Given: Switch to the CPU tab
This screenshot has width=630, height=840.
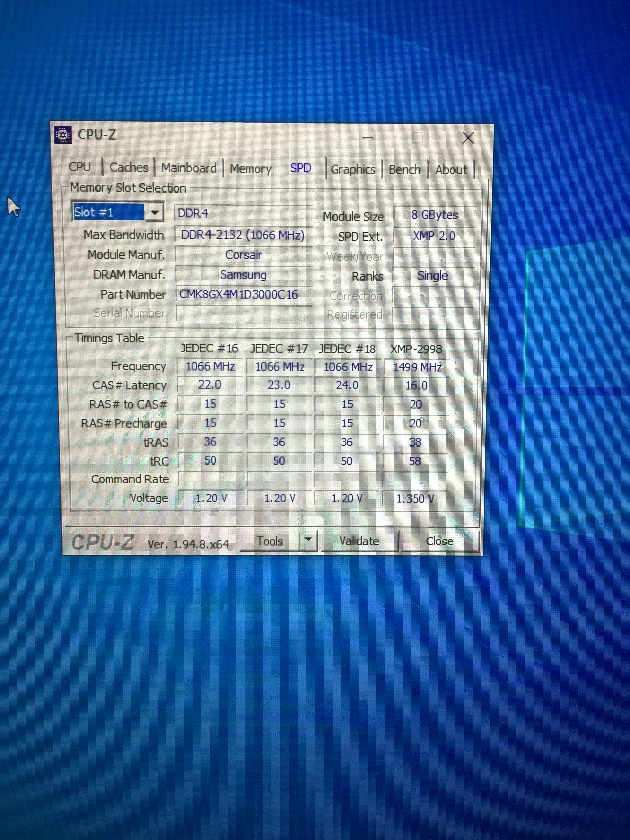Looking at the screenshot, I should click(80, 167).
